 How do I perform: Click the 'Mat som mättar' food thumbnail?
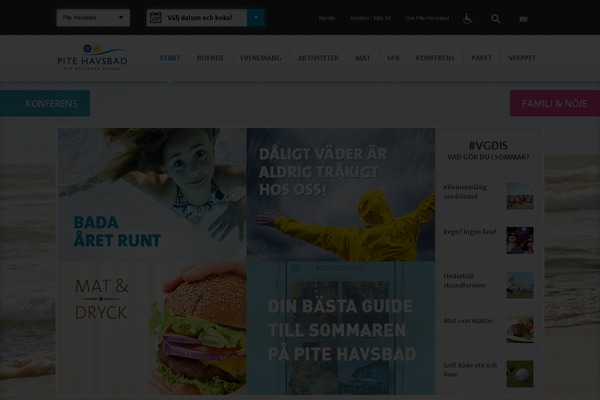(x=520, y=330)
